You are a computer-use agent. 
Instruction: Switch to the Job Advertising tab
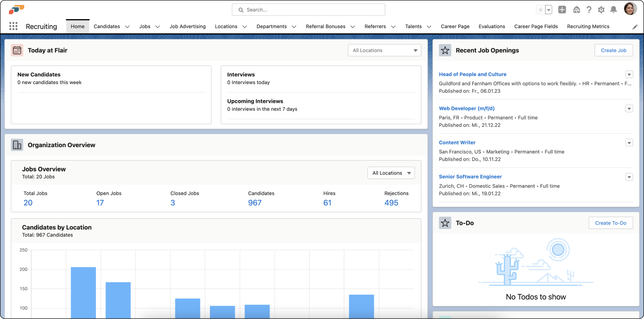tap(187, 26)
